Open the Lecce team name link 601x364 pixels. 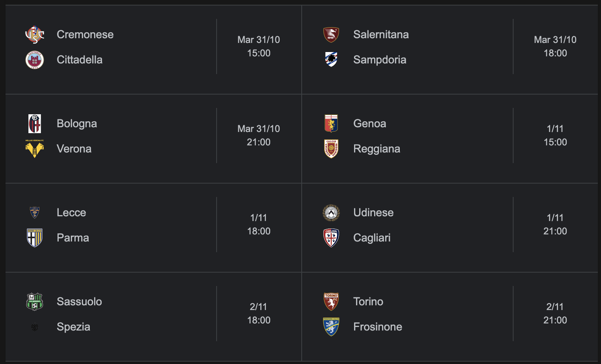[71, 213]
